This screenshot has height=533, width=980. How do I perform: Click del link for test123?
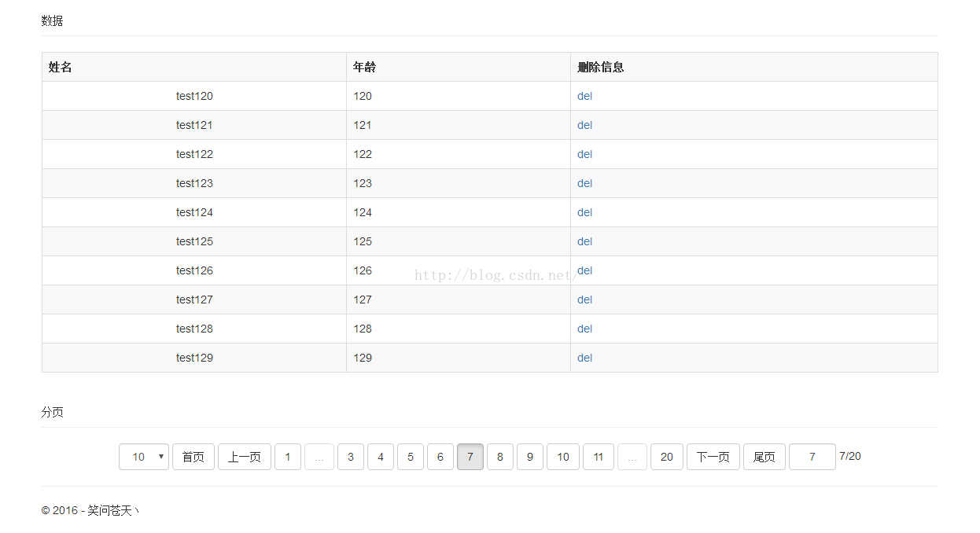(584, 183)
